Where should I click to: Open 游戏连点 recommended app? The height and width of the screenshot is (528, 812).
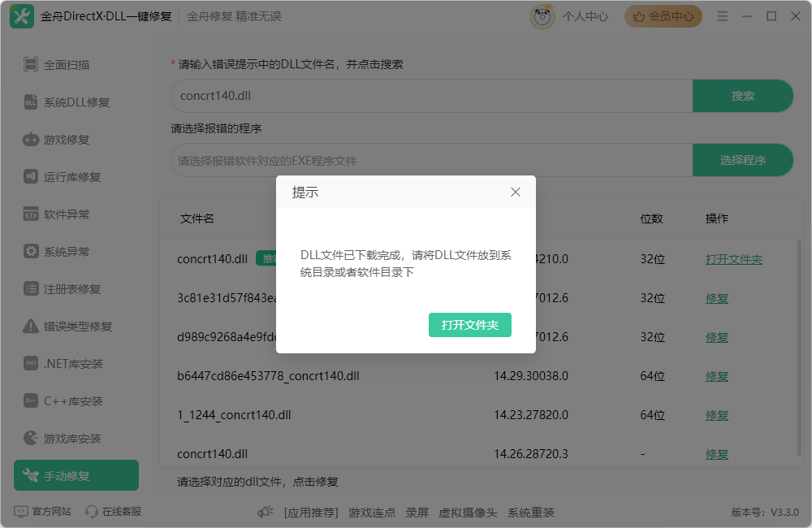tap(372, 513)
